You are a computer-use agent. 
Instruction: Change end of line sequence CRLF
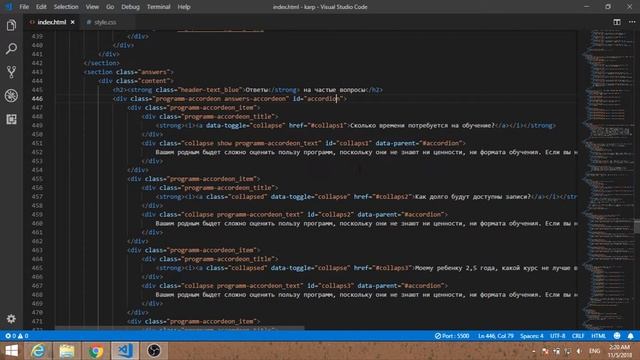click(x=578, y=336)
